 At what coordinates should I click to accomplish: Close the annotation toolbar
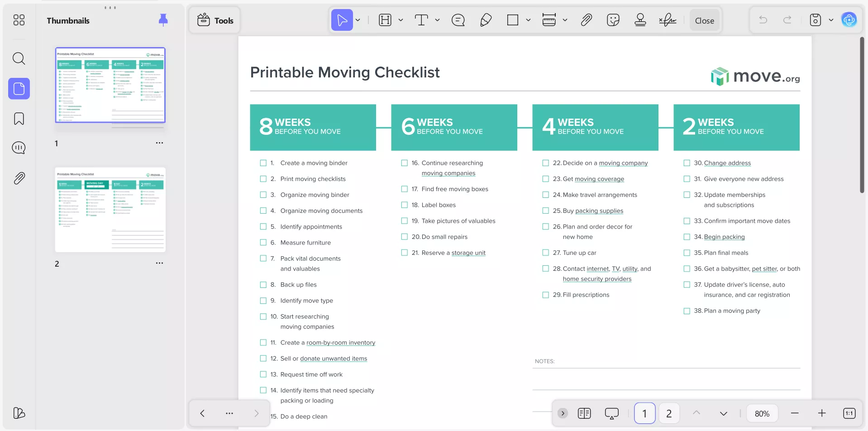coord(705,20)
